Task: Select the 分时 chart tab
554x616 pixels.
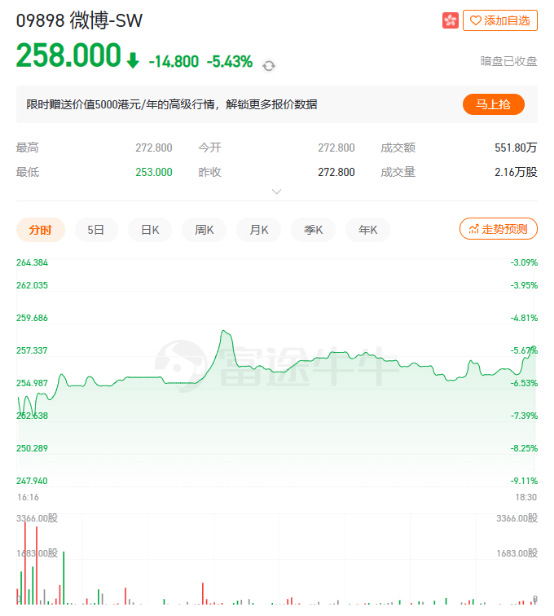Action: (x=40, y=230)
